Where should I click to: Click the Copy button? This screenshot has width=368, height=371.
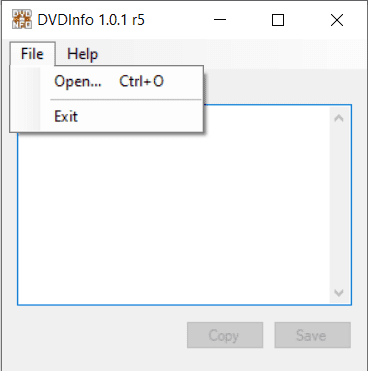[225, 335]
